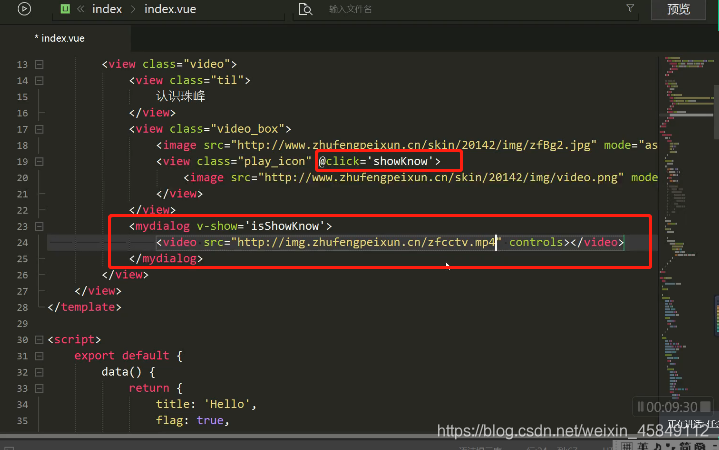
Task: Click the closing template tag
Action: (85, 307)
